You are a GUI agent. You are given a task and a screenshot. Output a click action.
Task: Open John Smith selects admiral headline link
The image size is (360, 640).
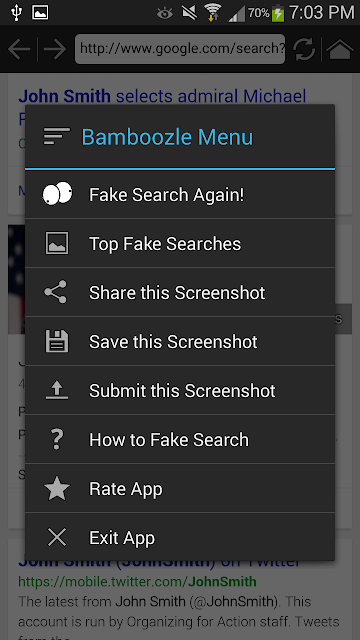[162, 96]
